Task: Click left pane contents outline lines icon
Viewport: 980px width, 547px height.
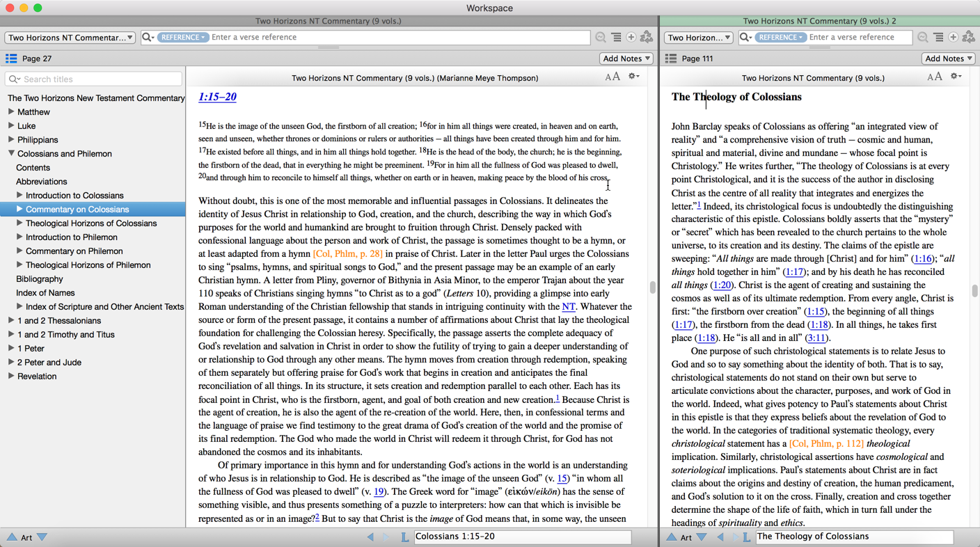Action: click(x=616, y=37)
